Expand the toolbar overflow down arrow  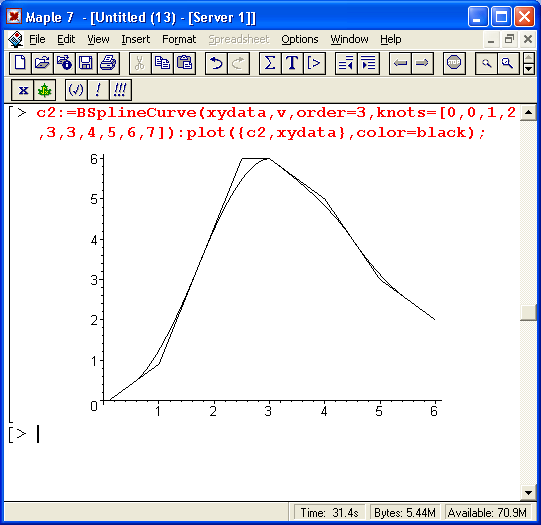(x=529, y=69)
